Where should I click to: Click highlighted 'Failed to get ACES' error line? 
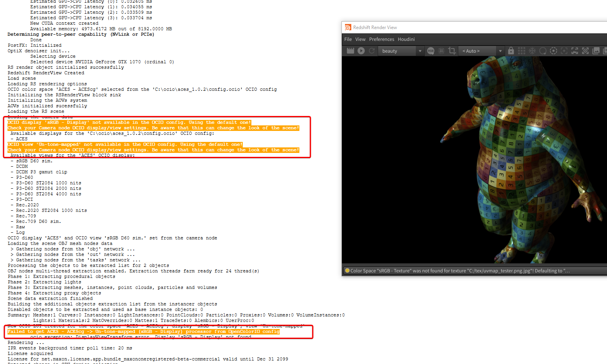pos(144,331)
